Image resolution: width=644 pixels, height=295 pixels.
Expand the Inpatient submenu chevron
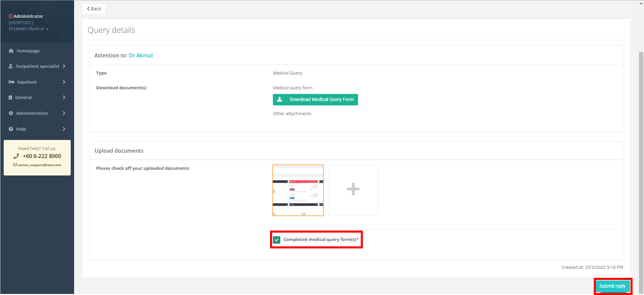(64, 82)
